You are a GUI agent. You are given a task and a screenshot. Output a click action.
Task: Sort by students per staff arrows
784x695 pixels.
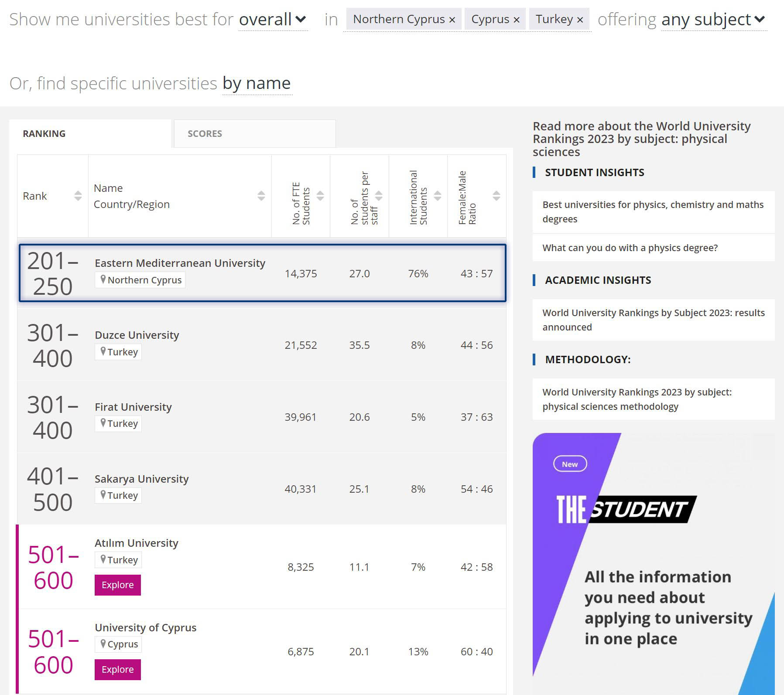379,196
